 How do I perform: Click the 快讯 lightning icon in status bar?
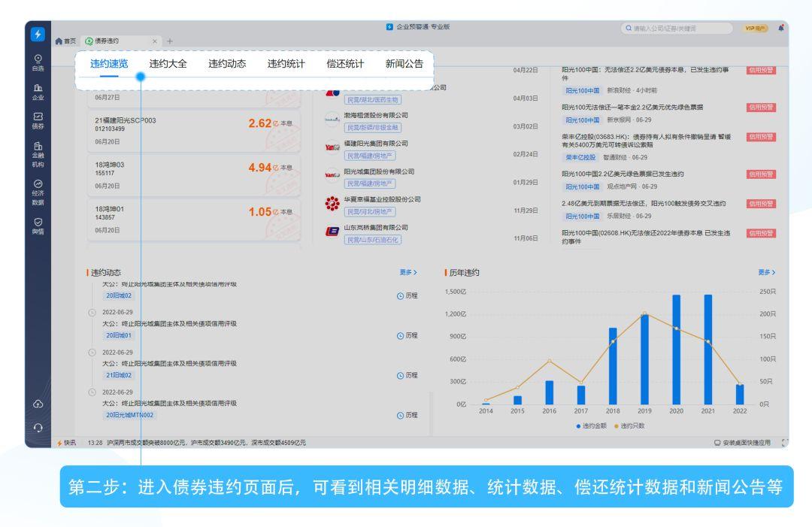59,443
